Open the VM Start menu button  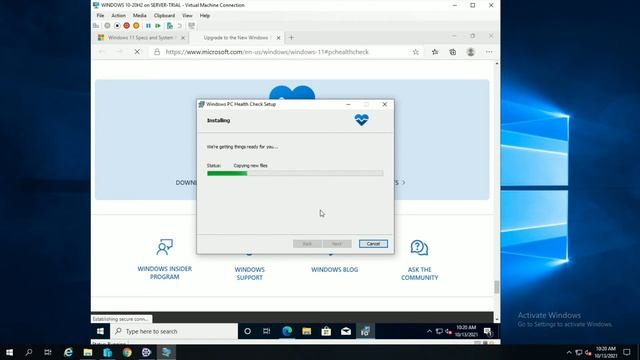[100, 331]
